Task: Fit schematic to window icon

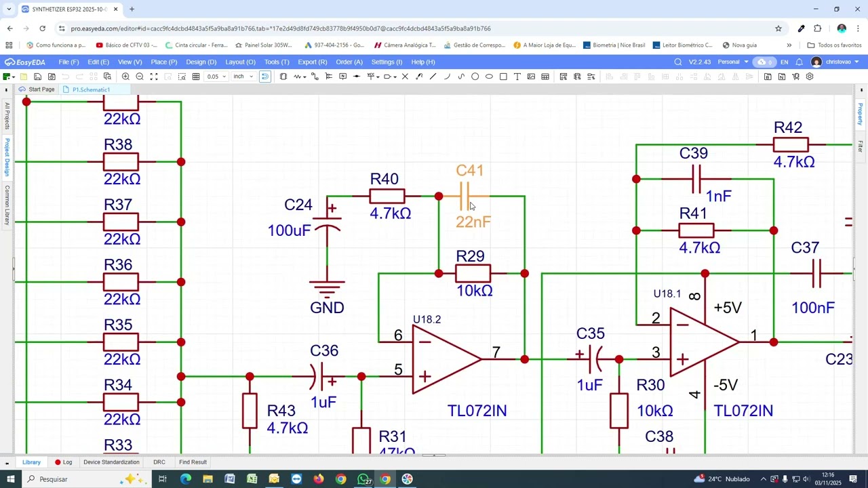Action: (x=154, y=77)
